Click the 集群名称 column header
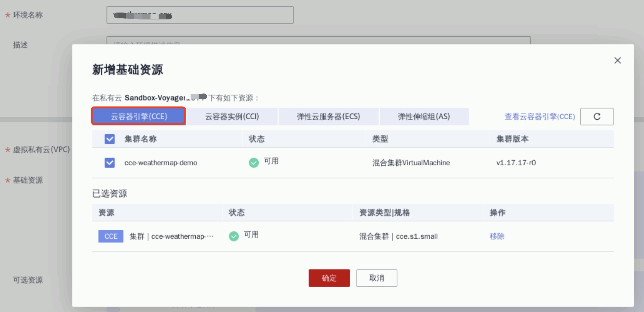The image size is (644, 312). coord(140,139)
